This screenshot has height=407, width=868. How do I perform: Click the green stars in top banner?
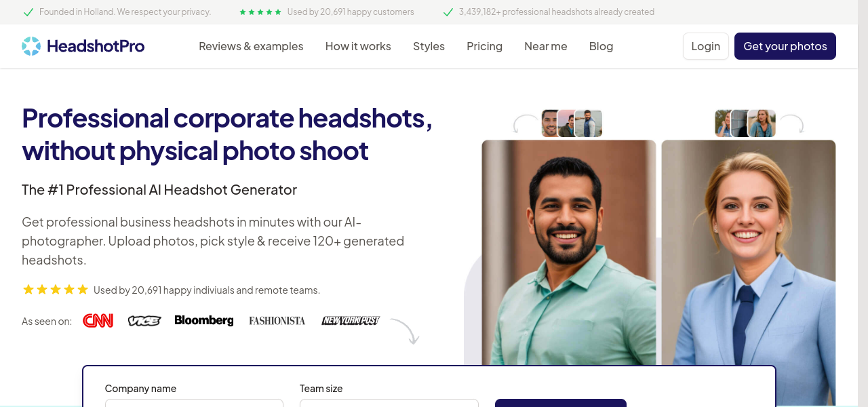(260, 12)
